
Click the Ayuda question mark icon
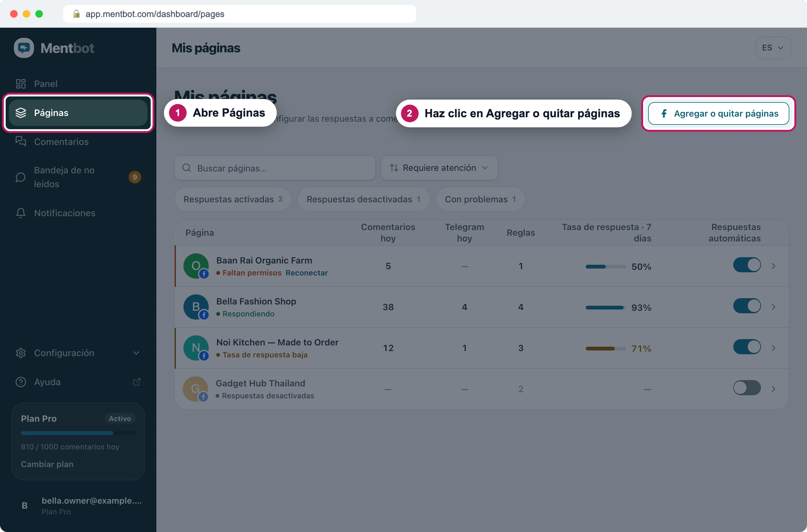pos(21,382)
